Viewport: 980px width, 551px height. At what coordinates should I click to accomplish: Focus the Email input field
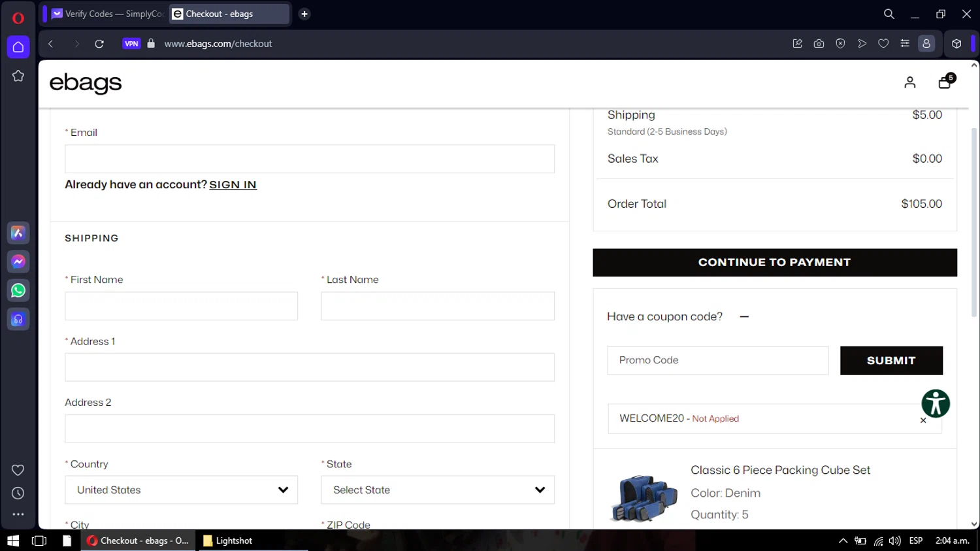click(310, 159)
